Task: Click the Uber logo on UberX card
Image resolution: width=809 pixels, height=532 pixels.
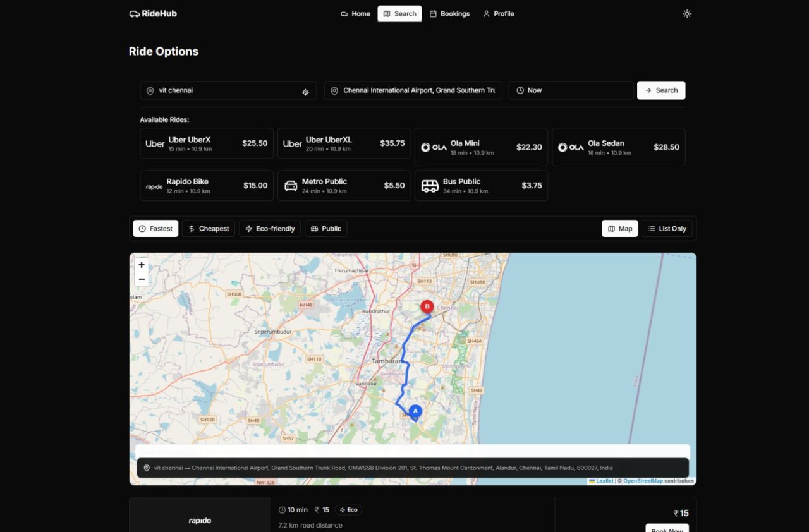Action: coord(155,143)
